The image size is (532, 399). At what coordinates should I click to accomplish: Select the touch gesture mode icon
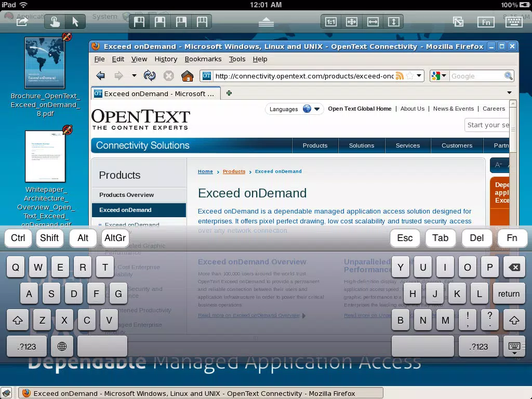(x=55, y=22)
